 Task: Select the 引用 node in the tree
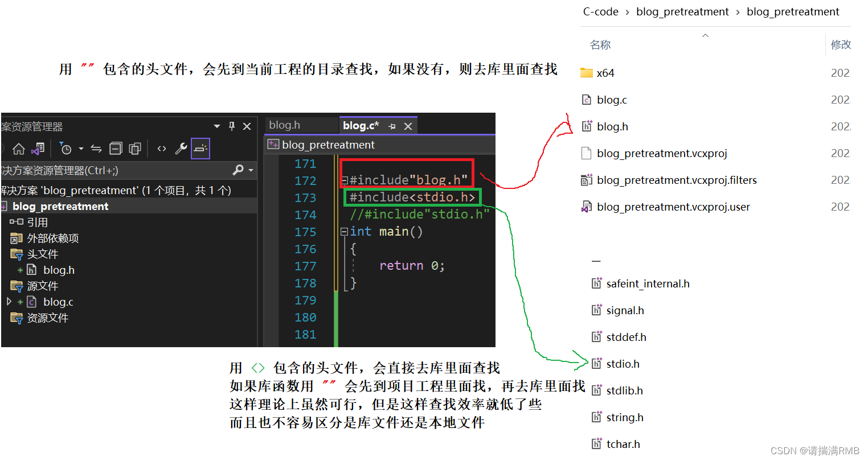click(x=38, y=223)
